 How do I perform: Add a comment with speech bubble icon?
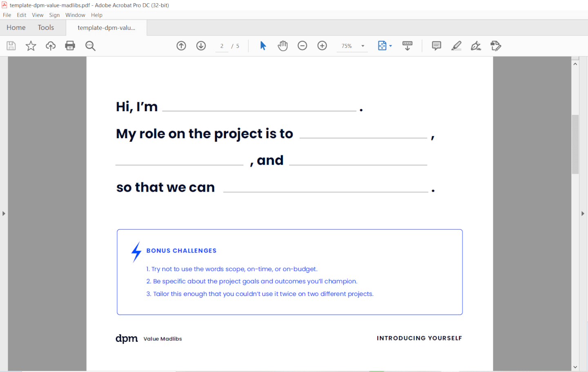pyautogui.click(x=437, y=46)
